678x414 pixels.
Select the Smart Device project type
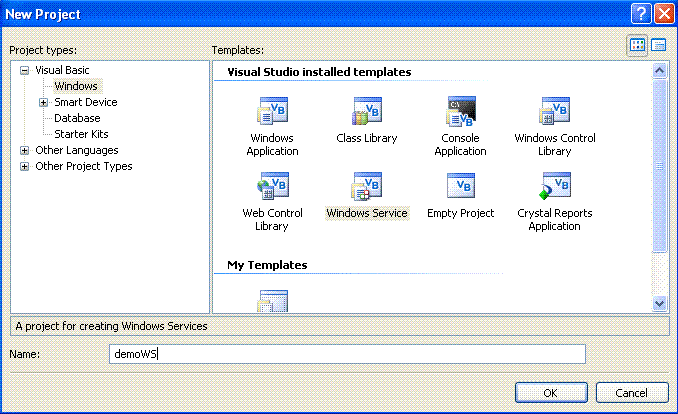pyautogui.click(x=86, y=102)
